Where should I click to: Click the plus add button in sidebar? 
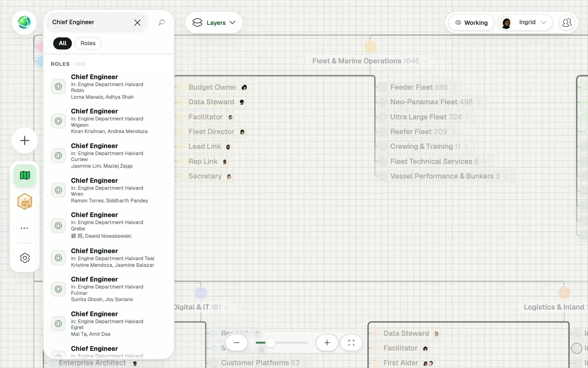(24, 141)
